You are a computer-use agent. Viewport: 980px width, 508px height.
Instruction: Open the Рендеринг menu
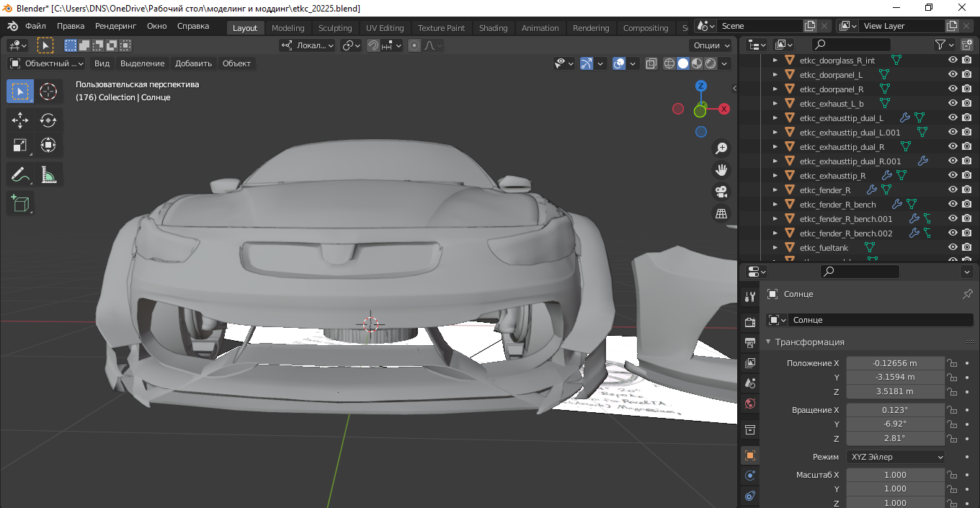[x=115, y=26]
